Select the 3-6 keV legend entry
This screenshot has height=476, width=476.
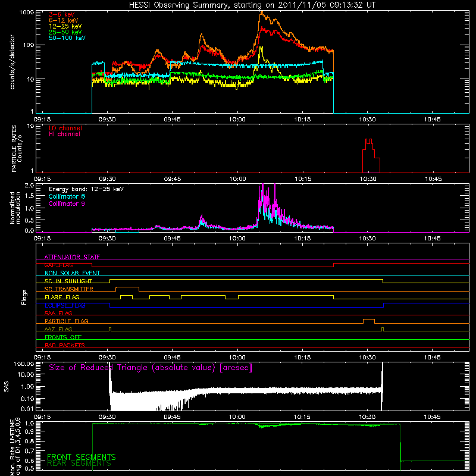[62, 14]
